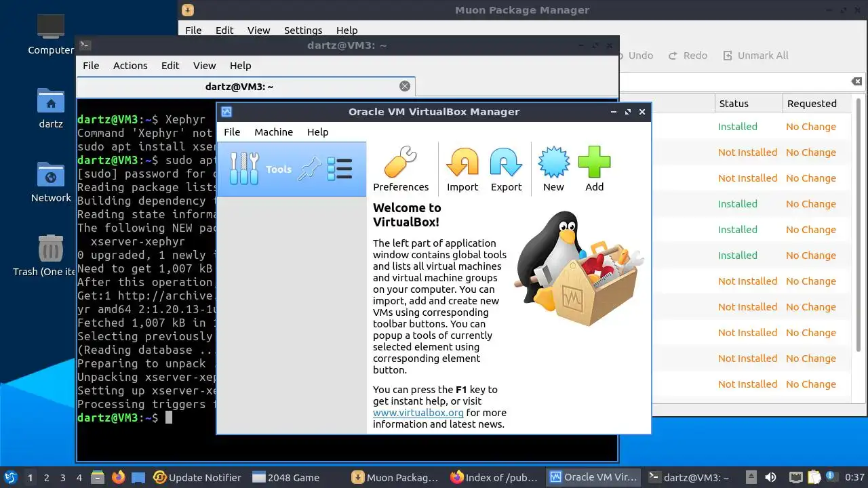Switch to workspace 3
The image size is (868, 488).
[x=63, y=477]
